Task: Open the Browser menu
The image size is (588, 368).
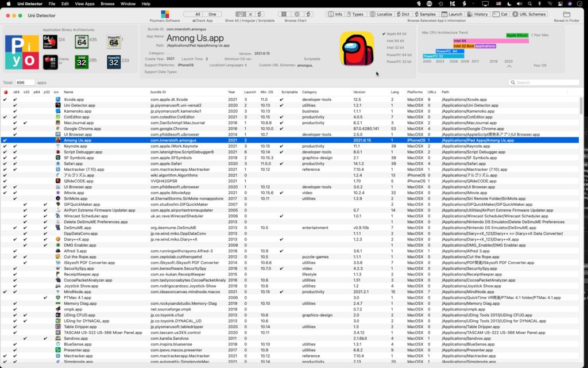Action: pyautogui.click(x=107, y=3)
